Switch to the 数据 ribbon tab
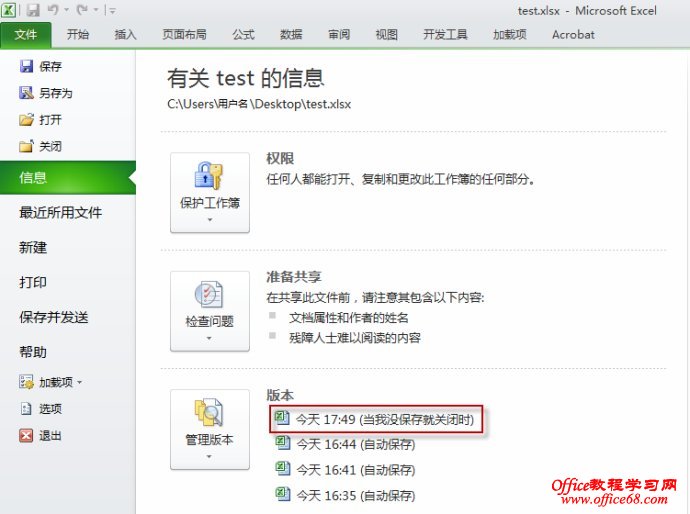This screenshot has height=514, width=690. click(x=291, y=35)
